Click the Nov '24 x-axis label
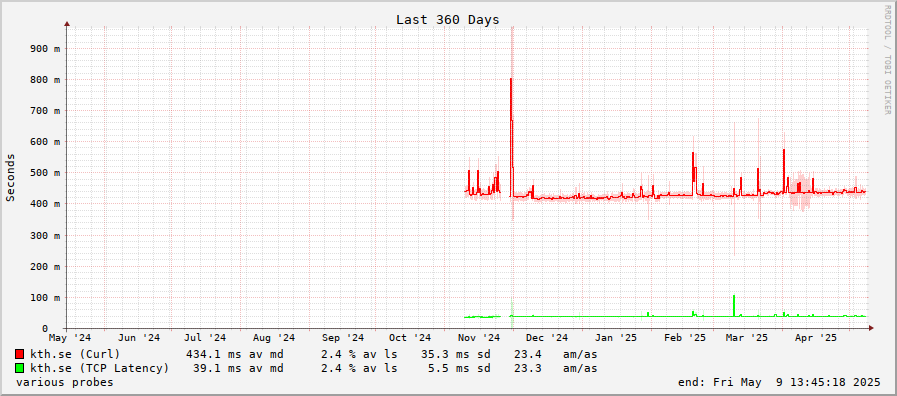The width and height of the screenshot is (897, 396). (x=481, y=338)
